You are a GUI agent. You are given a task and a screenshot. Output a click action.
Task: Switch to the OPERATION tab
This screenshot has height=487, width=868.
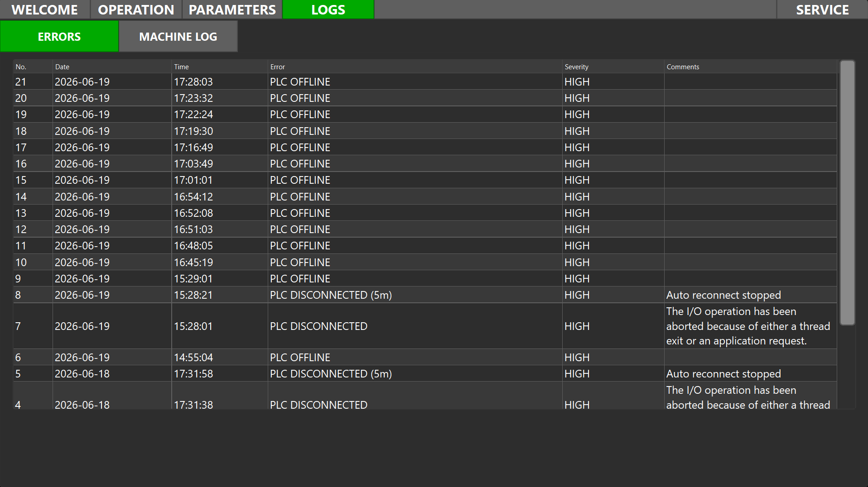point(136,10)
